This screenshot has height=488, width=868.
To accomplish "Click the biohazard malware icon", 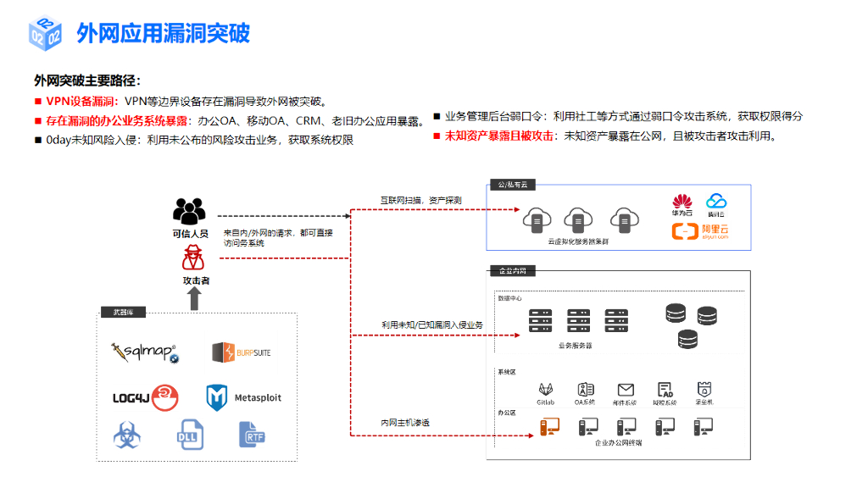I will (x=127, y=436).
